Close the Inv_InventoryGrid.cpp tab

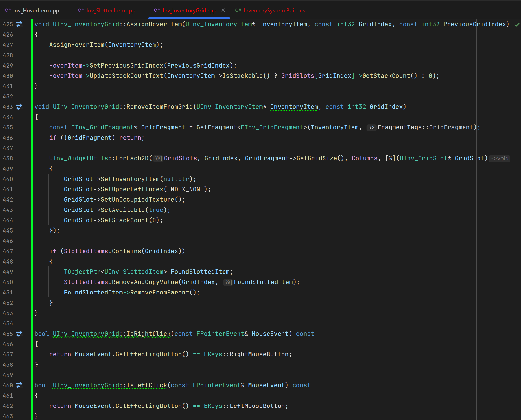[x=223, y=10]
